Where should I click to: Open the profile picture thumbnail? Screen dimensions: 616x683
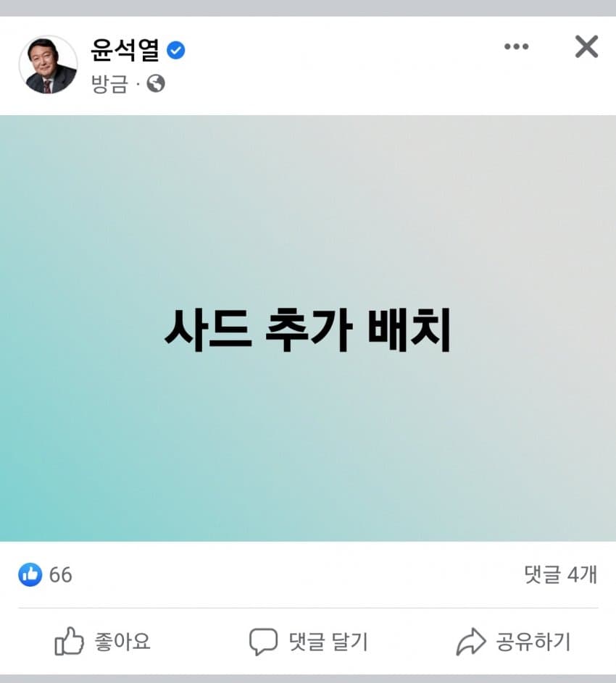(49, 65)
